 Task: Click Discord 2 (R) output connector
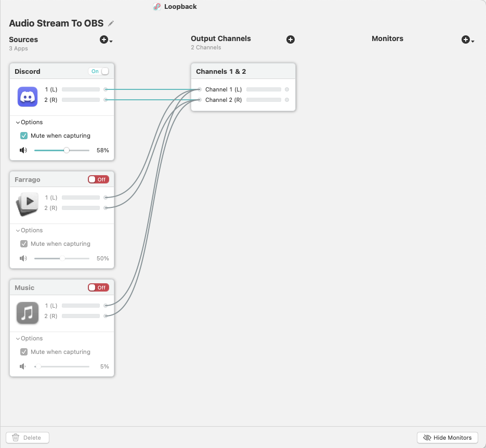(x=106, y=100)
